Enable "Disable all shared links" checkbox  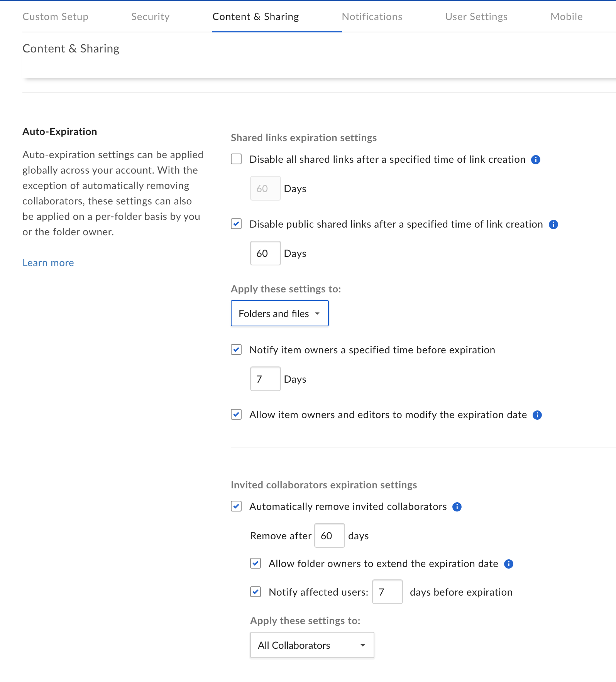pos(236,159)
